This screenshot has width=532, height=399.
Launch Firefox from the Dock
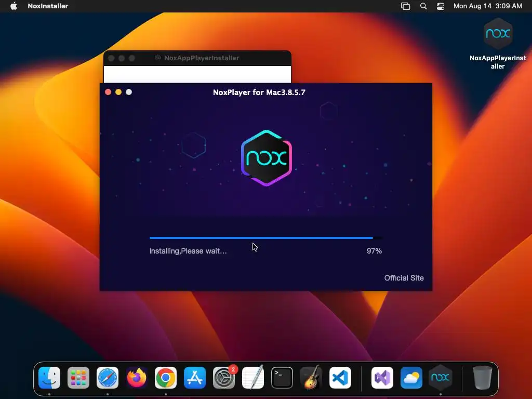pyautogui.click(x=137, y=378)
